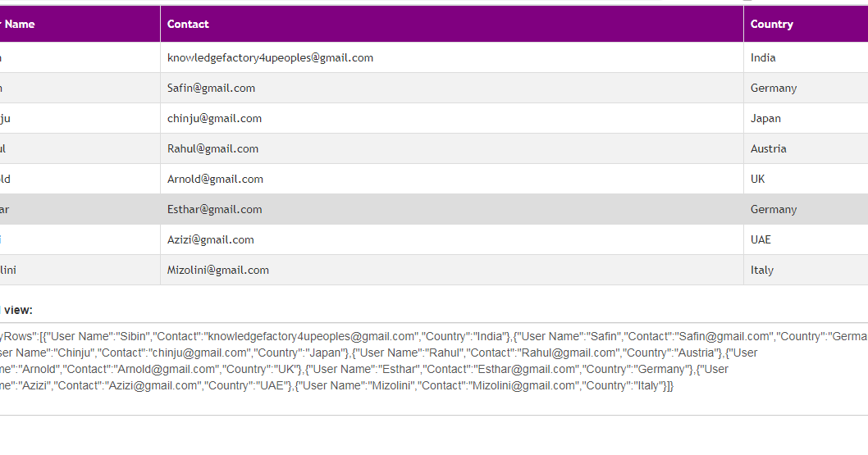Screen dimensions: 868x455
Task: Select the Japan country cell
Action: coord(765,118)
